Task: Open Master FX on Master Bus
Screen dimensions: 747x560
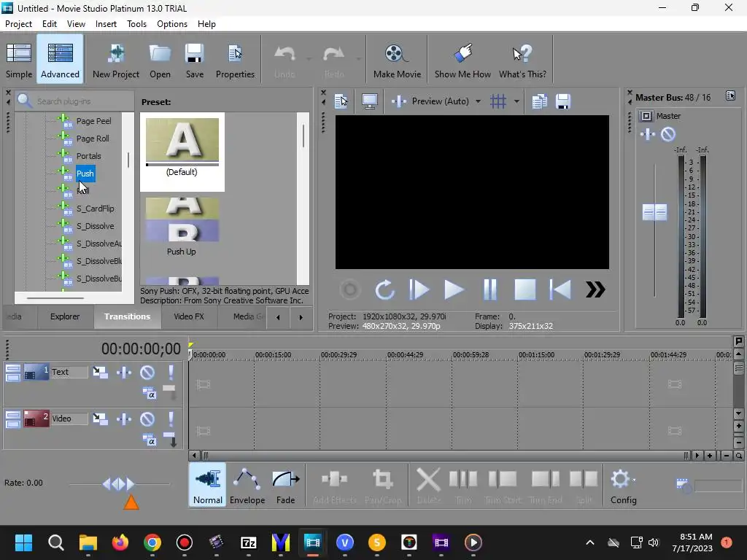Action: [648, 134]
